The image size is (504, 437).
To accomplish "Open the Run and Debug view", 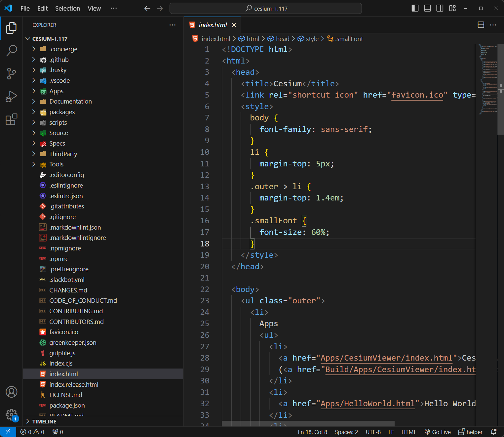I will (x=11, y=96).
